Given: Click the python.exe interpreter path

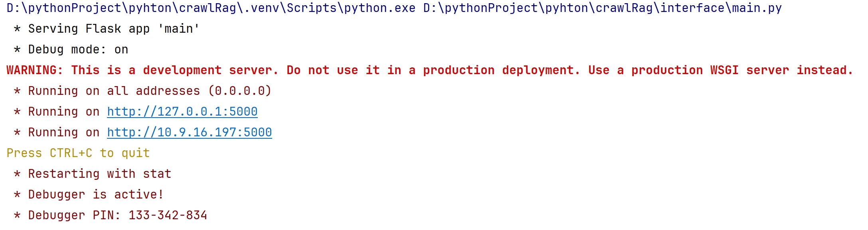Looking at the screenshot, I should tap(211, 8).
